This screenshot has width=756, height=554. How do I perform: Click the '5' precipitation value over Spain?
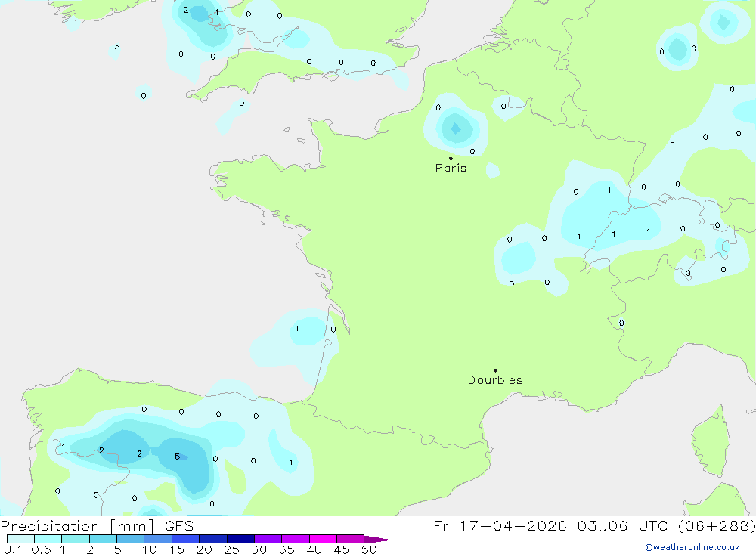[x=178, y=457]
